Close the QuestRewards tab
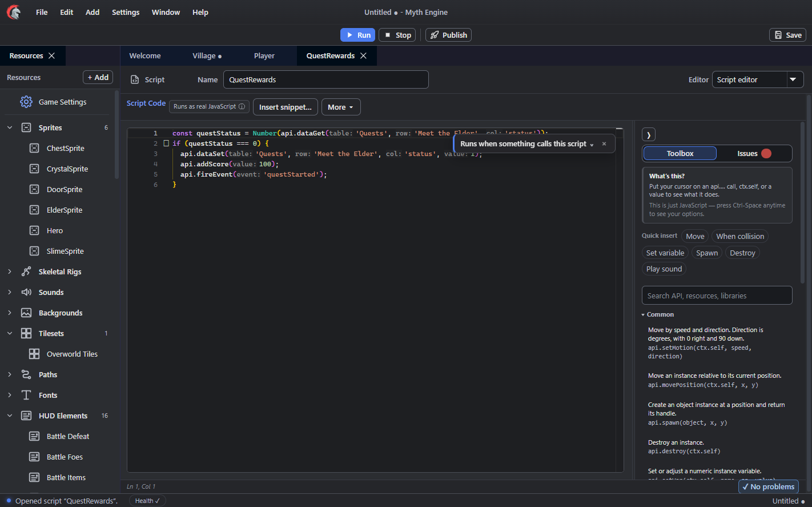The height and width of the screenshot is (507, 812). click(363, 55)
